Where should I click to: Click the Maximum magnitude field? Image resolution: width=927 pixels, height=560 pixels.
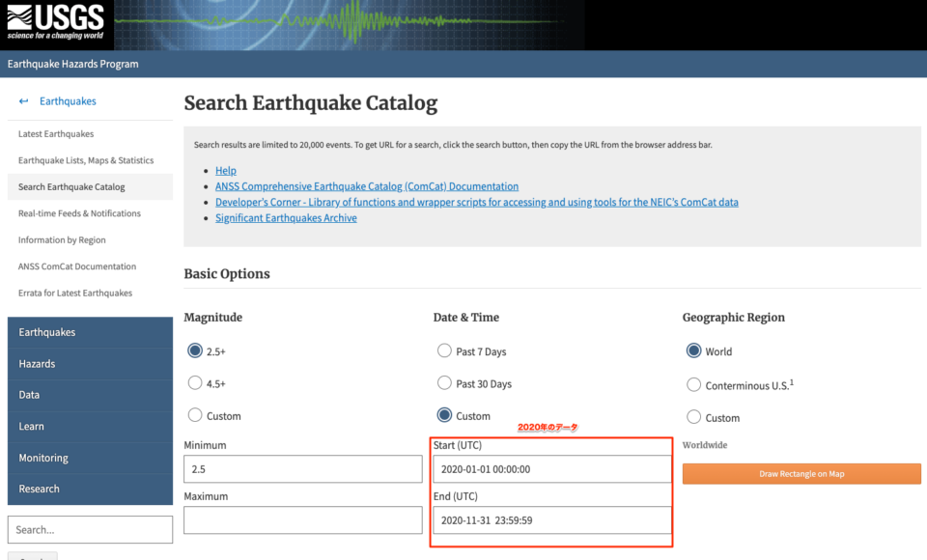click(302, 518)
